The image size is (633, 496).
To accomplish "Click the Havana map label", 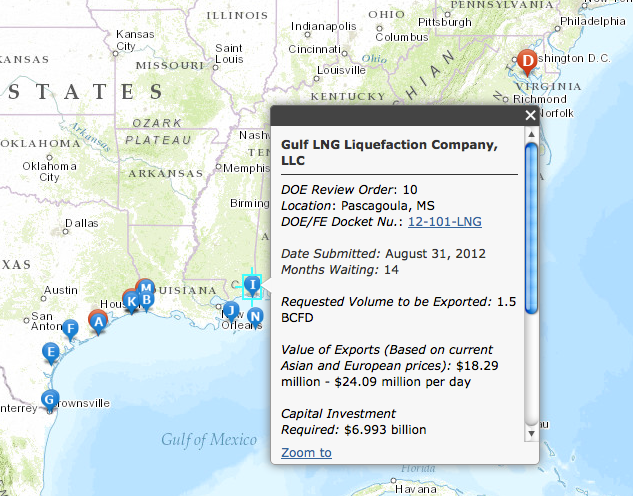I will [415, 490].
